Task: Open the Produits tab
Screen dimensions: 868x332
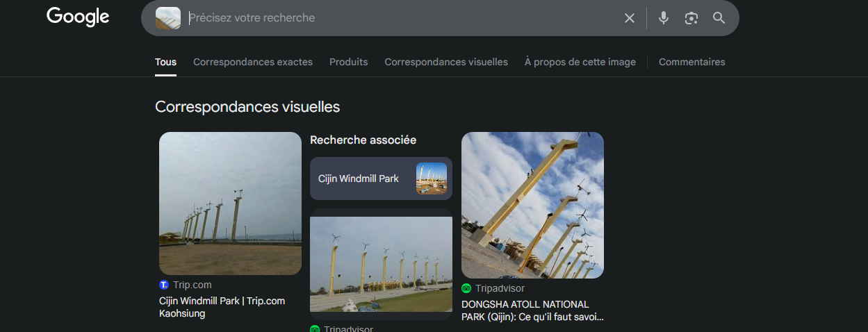Action: (x=349, y=62)
